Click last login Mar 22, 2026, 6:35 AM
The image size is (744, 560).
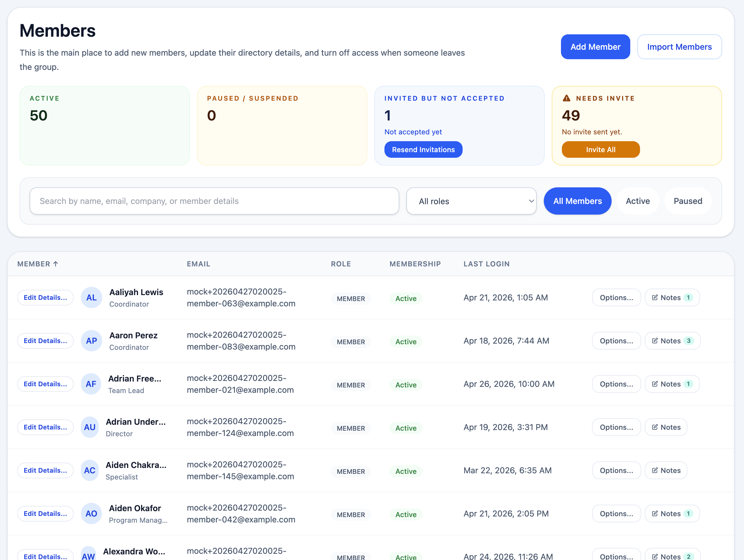(x=507, y=470)
